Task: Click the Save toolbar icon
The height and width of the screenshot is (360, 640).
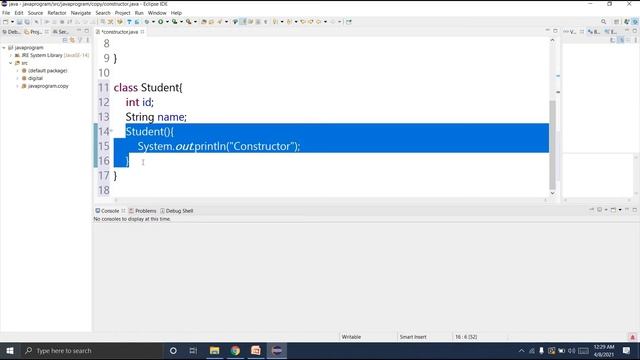Action: (19, 22)
